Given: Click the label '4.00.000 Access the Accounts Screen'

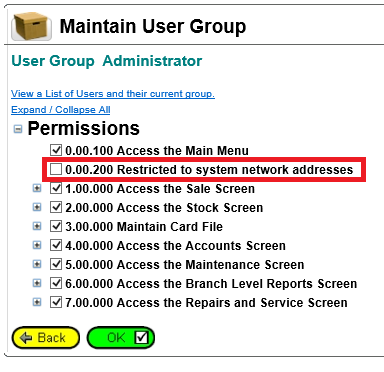Looking at the screenshot, I should (x=175, y=246).
